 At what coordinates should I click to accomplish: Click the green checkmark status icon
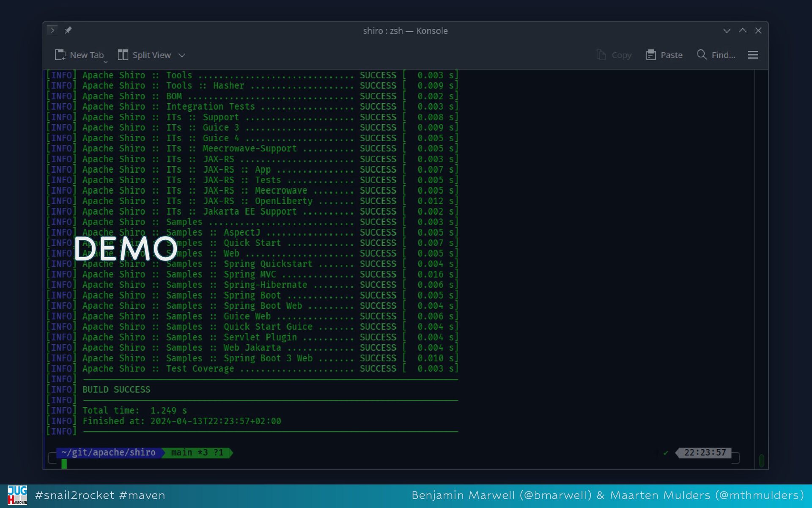pyautogui.click(x=666, y=453)
